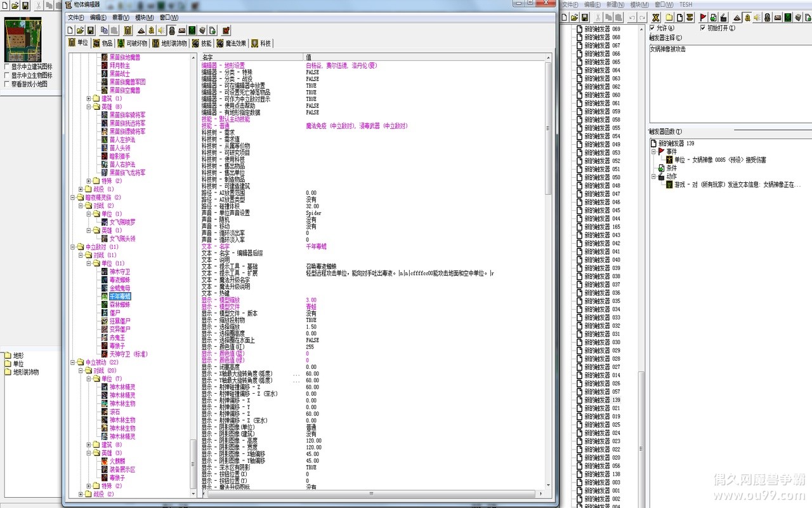Expand 建筑 (8) folder under 中立被动
The width and height of the screenshot is (812, 508).
coord(89,445)
